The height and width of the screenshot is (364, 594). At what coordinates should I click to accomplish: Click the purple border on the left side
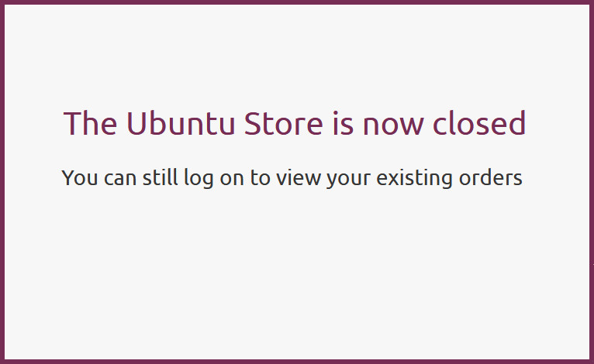(x=2, y=182)
